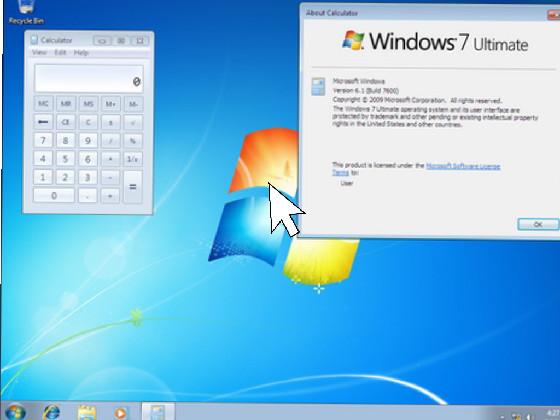Viewport: 560px width, 420px height.
Task: Click the backspace arrow key in Calculator
Action: point(43,122)
